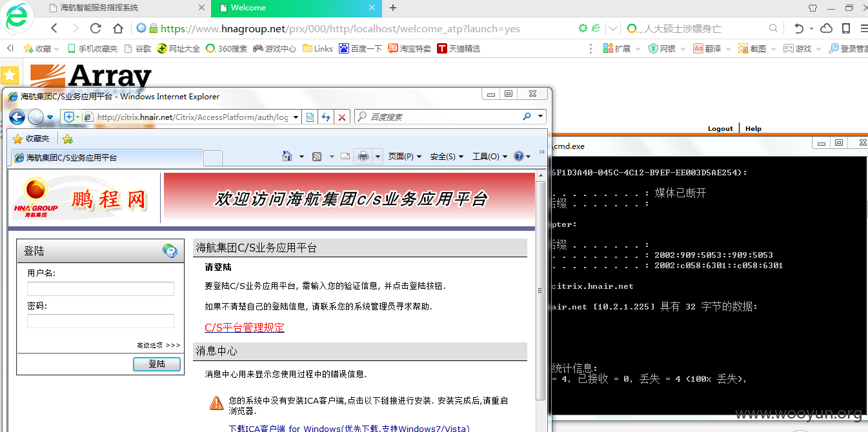Screen dimensions: 868x432
Task: Expand the IE search provider dropdown
Action: (541, 117)
